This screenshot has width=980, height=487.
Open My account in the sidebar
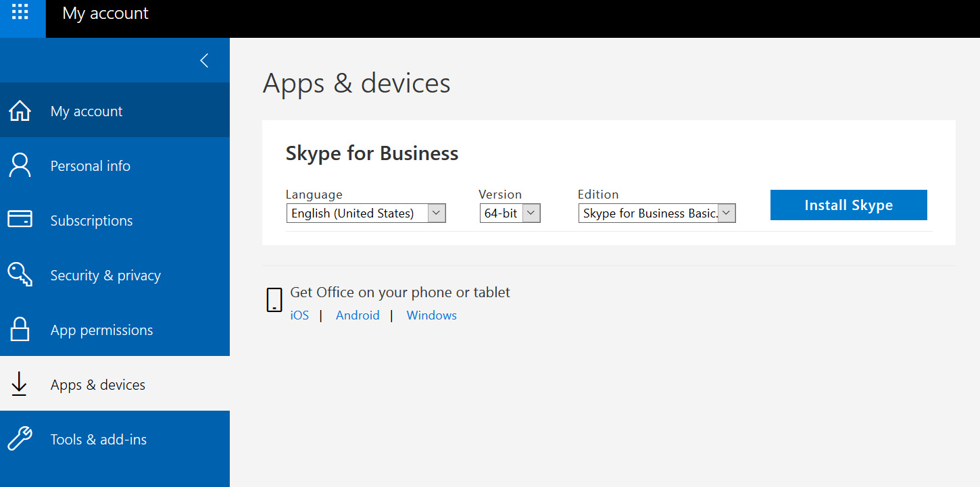pos(115,111)
